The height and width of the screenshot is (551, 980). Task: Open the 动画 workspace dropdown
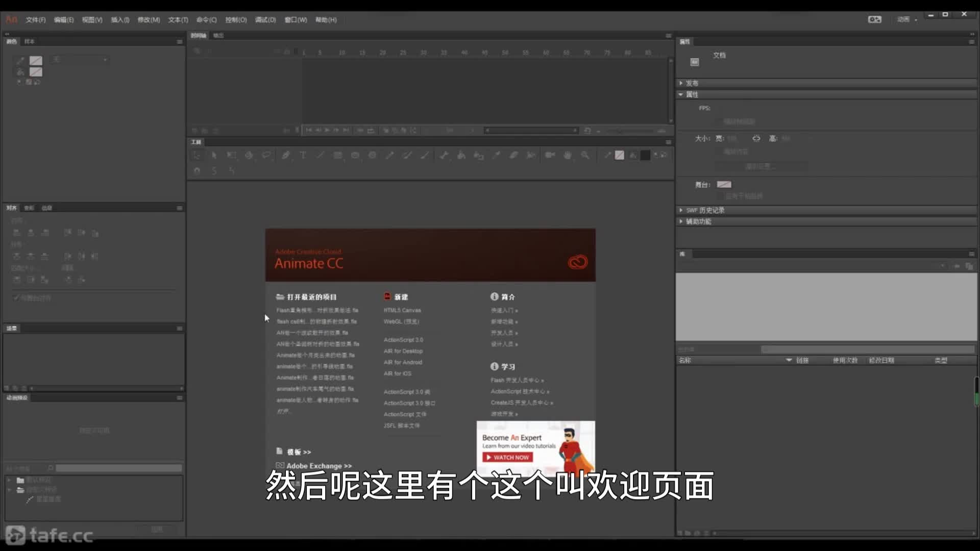tap(908, 19)
